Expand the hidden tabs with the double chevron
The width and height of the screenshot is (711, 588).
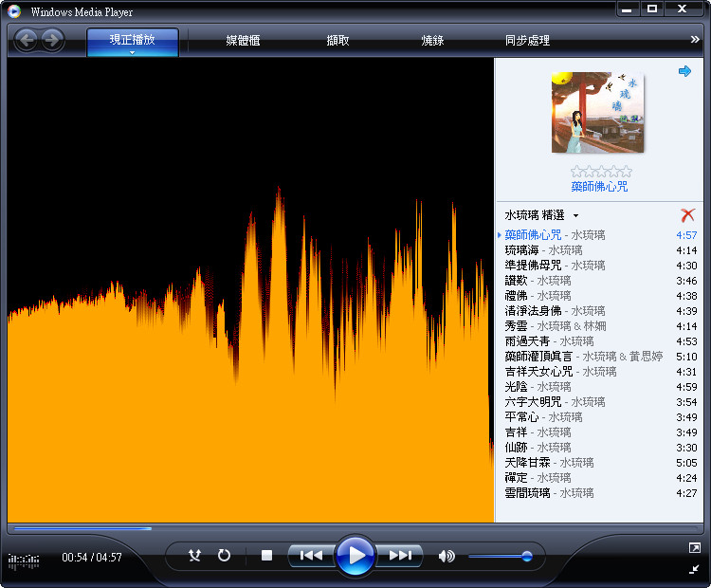(x=695, y=40)
